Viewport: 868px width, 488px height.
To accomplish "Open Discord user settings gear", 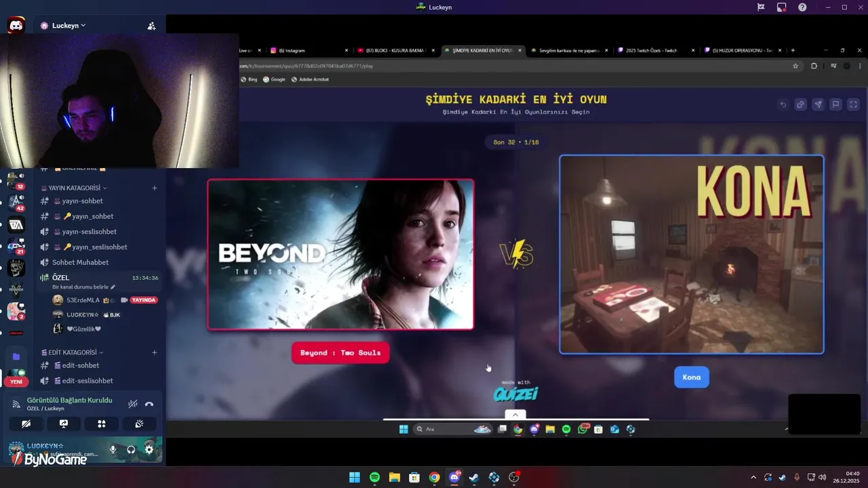I will (149, 449).
